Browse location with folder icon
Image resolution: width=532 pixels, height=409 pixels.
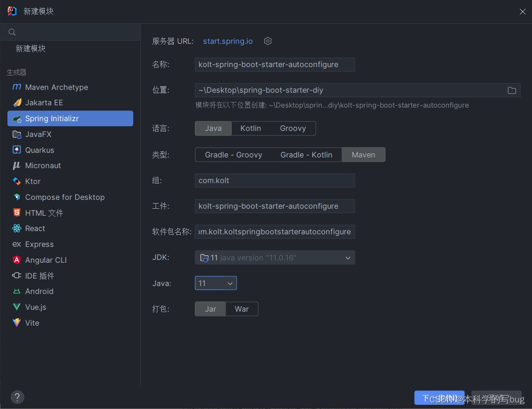(512, 90)
